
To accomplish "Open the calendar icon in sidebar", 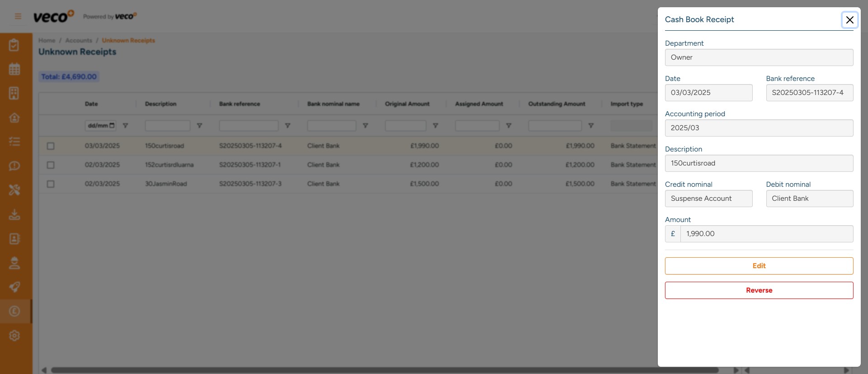I will pyautogui.click(x=14, y=69).
